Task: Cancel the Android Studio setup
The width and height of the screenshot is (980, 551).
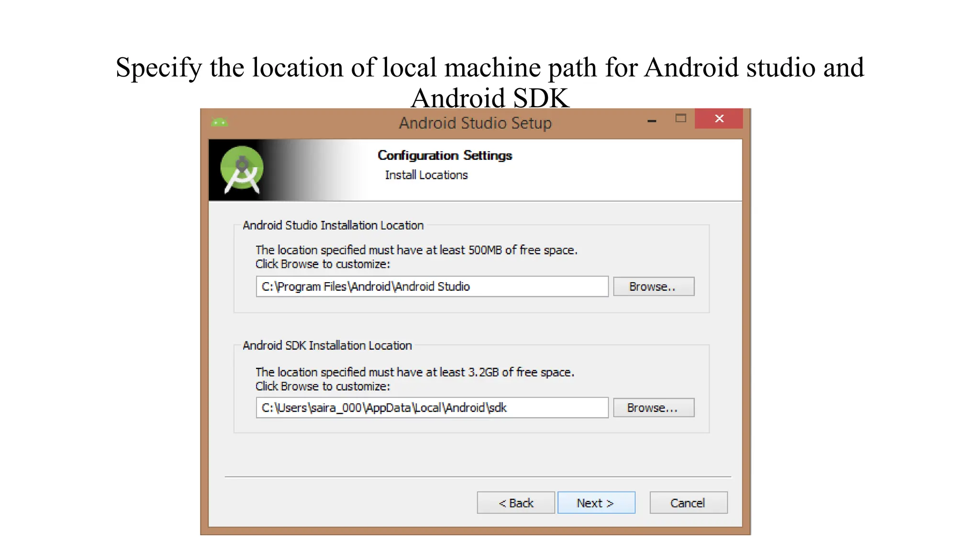Action: coord(689,503)
